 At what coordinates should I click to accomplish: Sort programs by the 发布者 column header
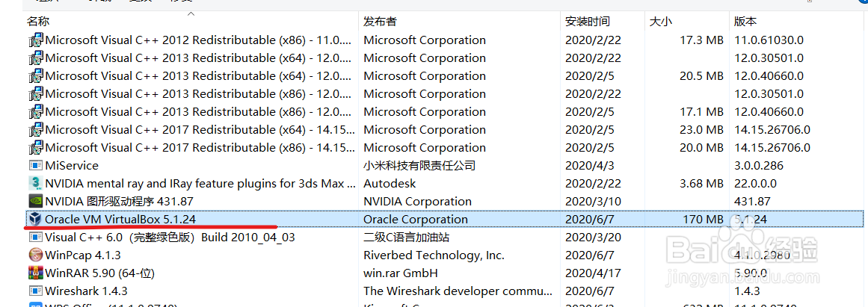(x=380, y=22)
